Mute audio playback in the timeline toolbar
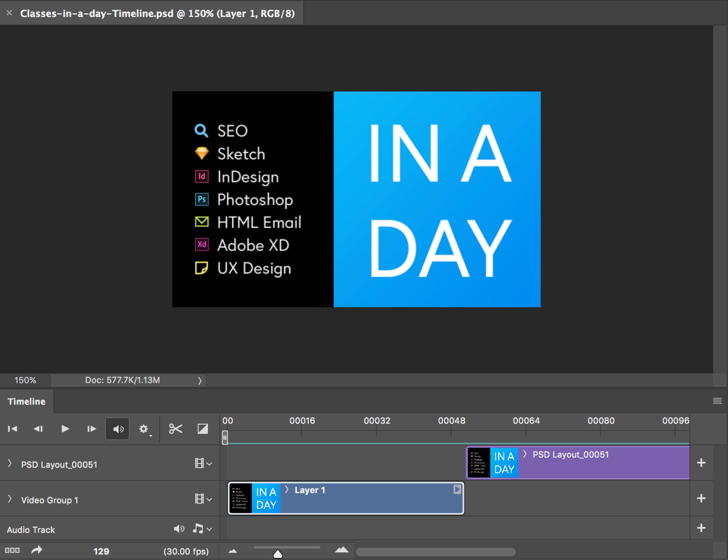Image resolution: width=728 pixels, height=560 pixels. tap(117, 429)
